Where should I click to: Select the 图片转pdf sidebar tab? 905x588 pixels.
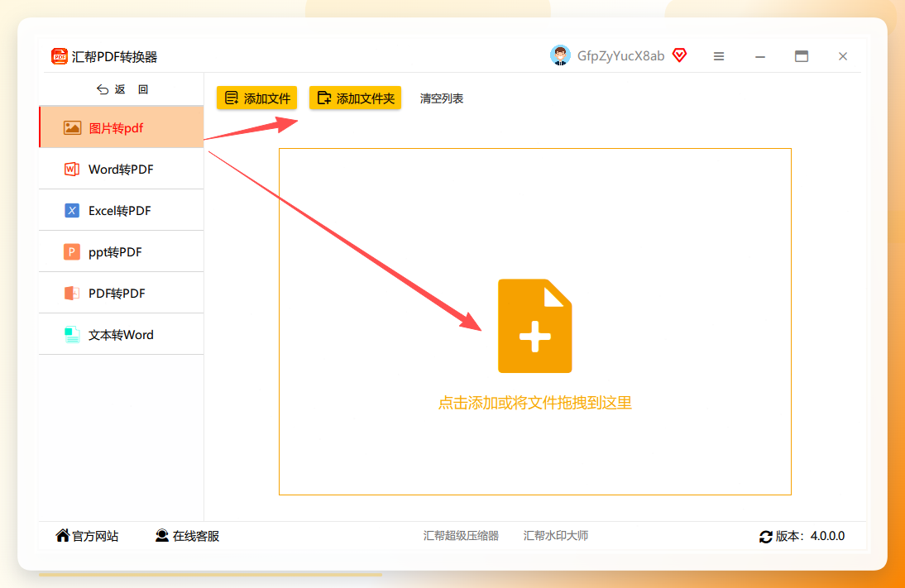tap(122, 127)
